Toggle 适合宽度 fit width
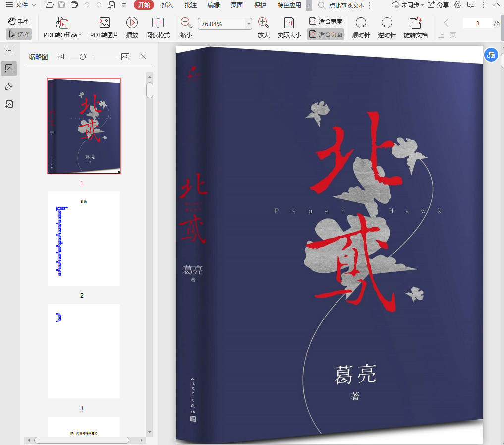The height and width of the screenshot is (445, 504). pyautogui.click(x=326, y=21)
